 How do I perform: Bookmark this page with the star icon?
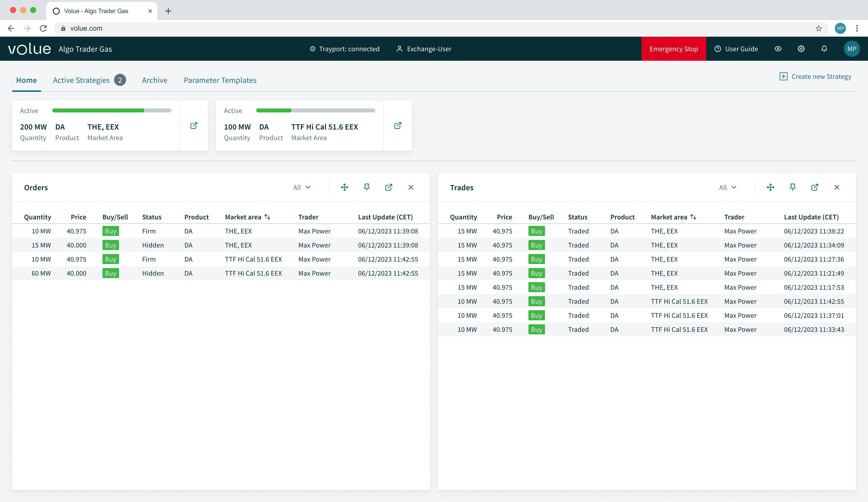(819, 28)
